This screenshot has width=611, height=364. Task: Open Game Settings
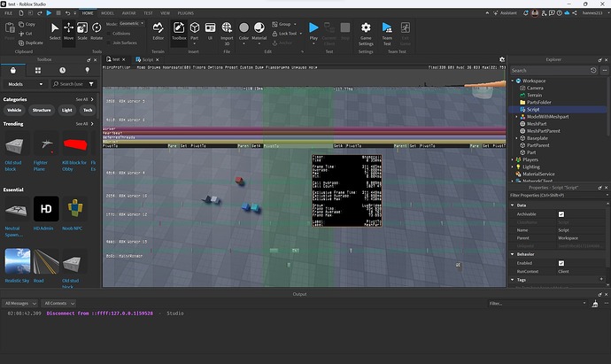coord(366,34)
